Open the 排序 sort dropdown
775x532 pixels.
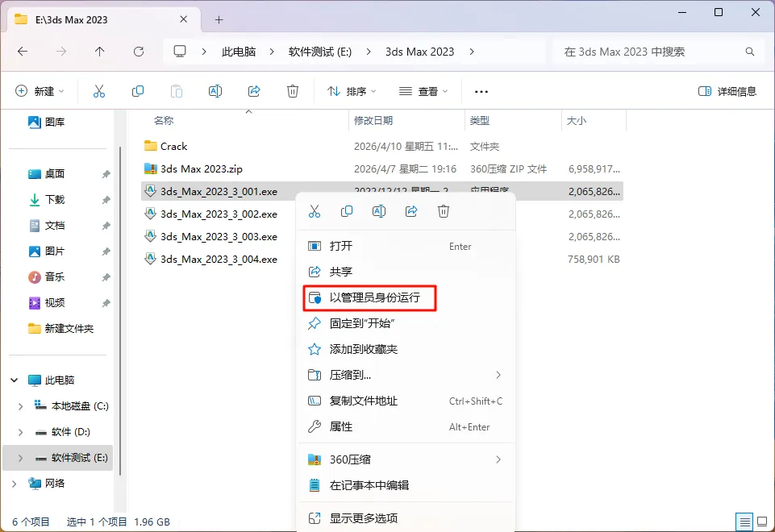(x=352, y=91)
